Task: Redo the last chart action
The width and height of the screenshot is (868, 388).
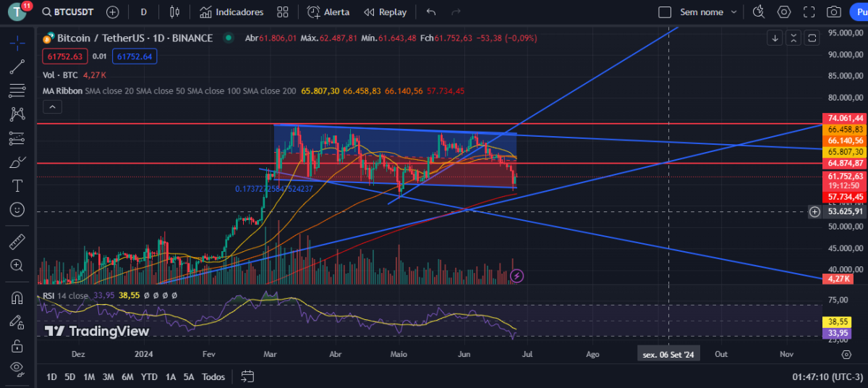Action: [x=456, y=12]
